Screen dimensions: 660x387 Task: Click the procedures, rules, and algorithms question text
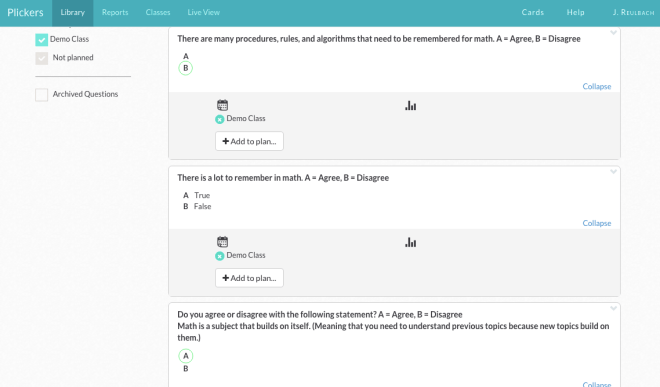point(379,39)
